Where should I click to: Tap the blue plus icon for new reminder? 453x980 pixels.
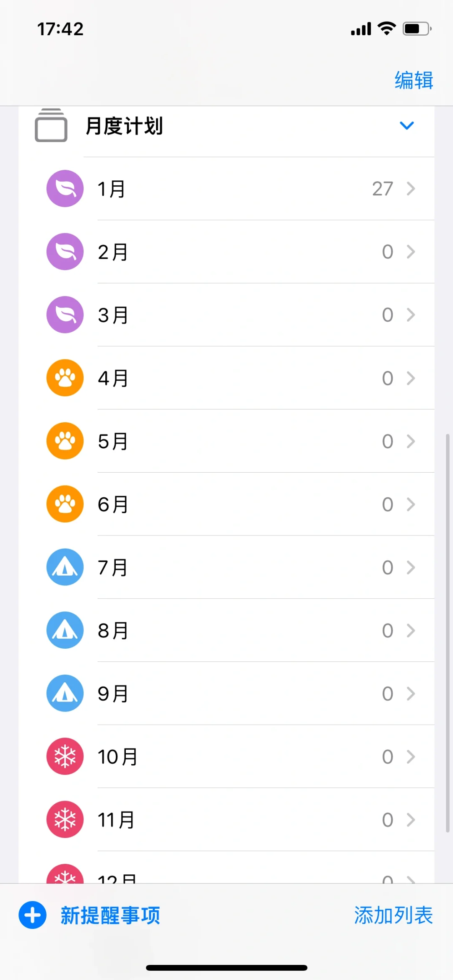click(32, 915)
